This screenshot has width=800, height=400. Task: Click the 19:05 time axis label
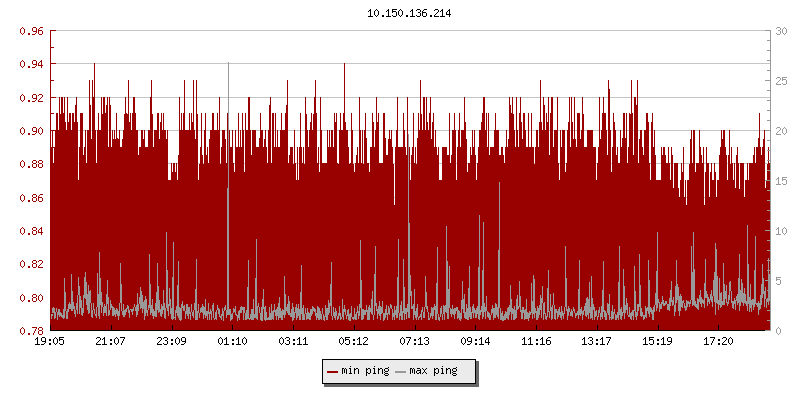point(50,342)
